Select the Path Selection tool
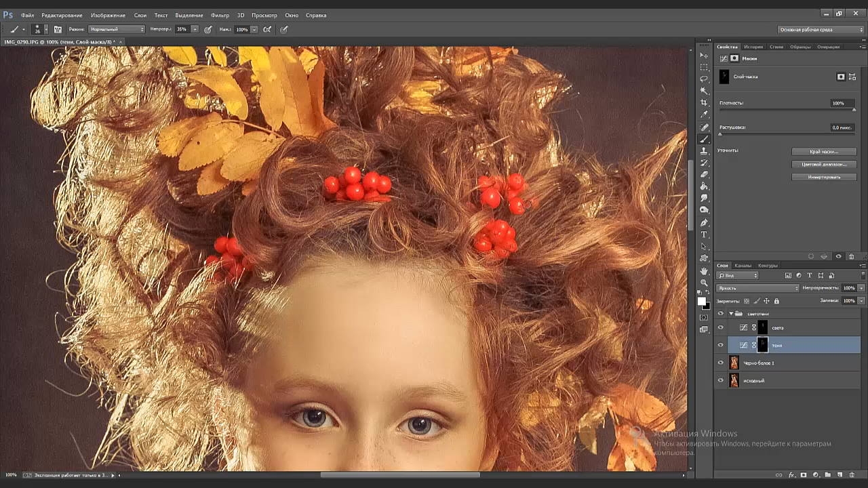The height and width of the screenshot is (488, 868). (704, 247)
